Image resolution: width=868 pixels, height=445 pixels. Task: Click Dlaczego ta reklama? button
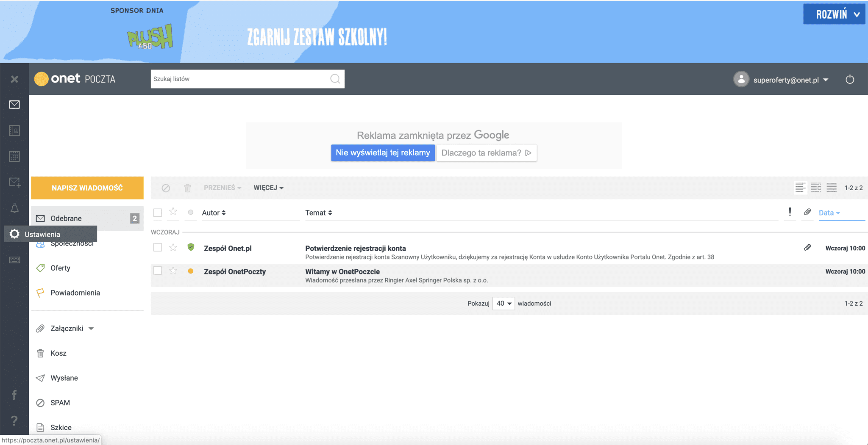pyautogui.click(x=487, y=153)
